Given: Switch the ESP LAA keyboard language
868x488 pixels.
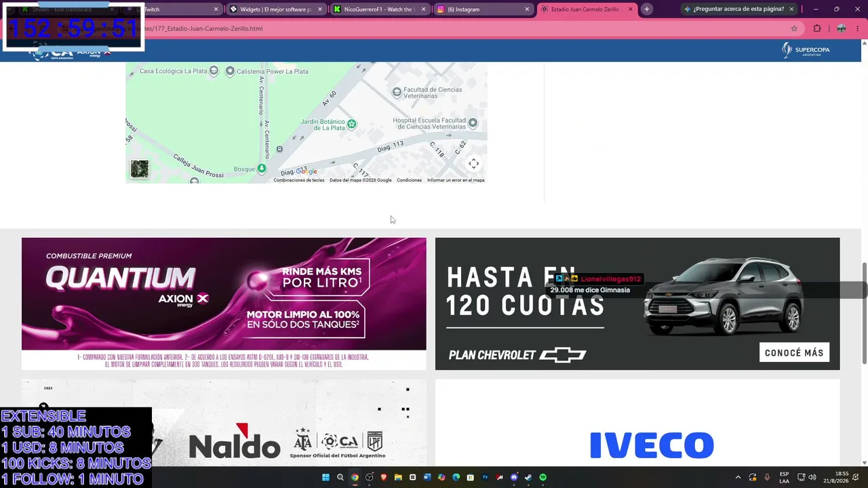Looking at the screenshot, I should click(784, 477).
